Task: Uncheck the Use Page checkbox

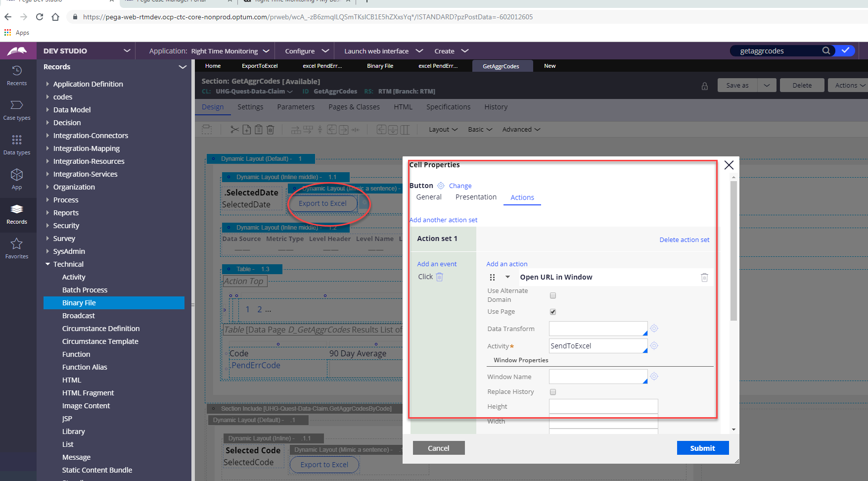Action: (553, 312)
